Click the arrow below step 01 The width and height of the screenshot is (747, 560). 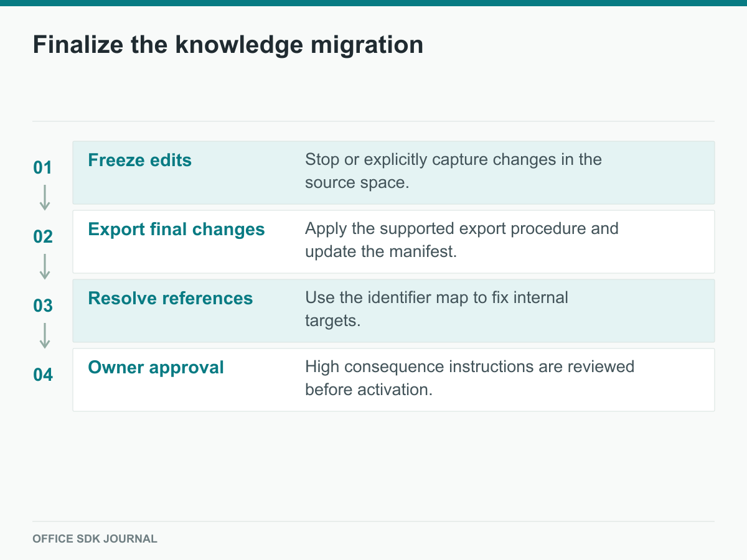[x=44, y=197]
